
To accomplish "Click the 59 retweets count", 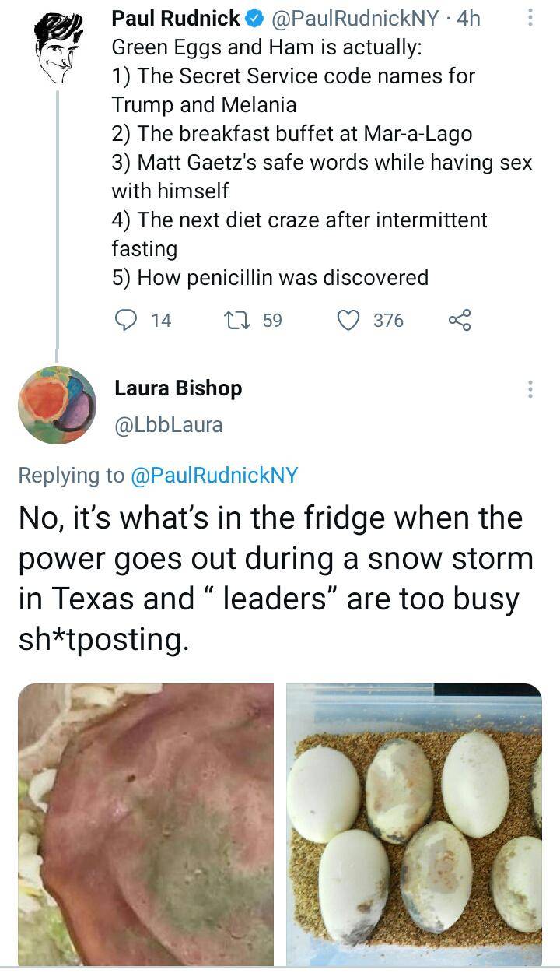I will 272,320.
